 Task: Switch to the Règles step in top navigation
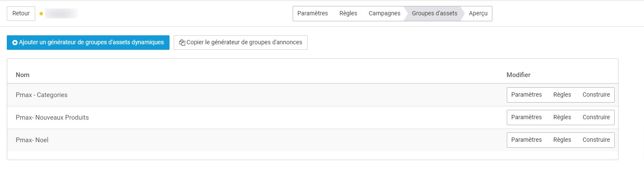tap(348, 13)
